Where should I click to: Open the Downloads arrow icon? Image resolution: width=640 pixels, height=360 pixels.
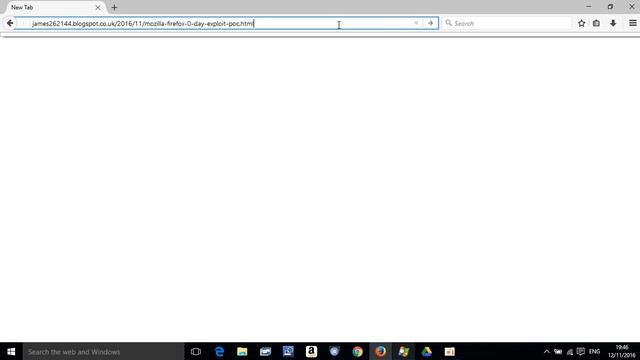click(x=613, y=23)
